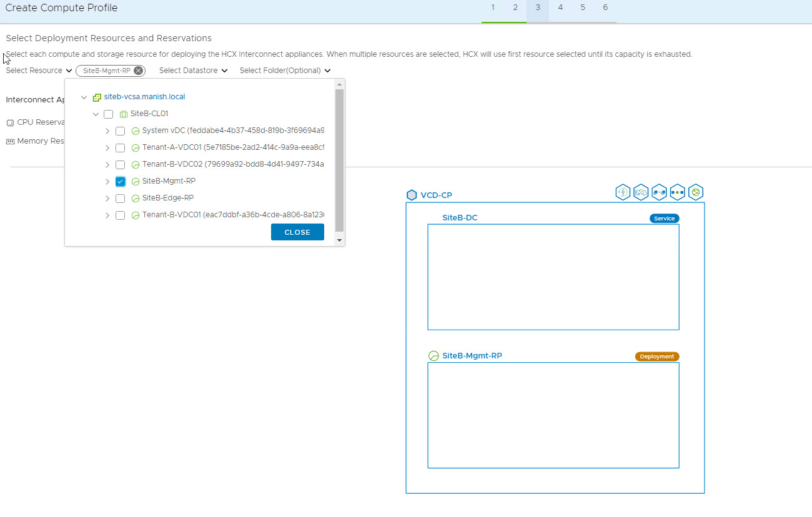Check the SiteB-Edge-RP checkbox

pyautogui.click(x=121, y=199)
